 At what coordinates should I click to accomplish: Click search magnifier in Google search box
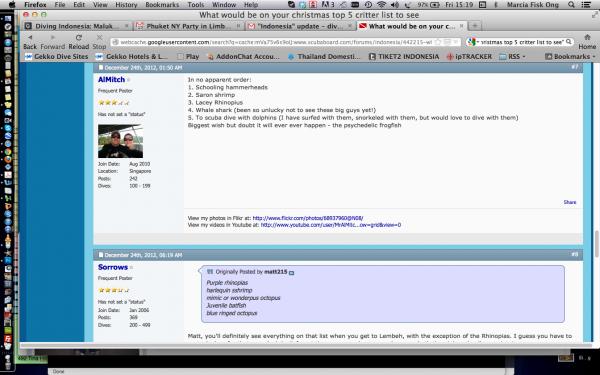point(569,42)
